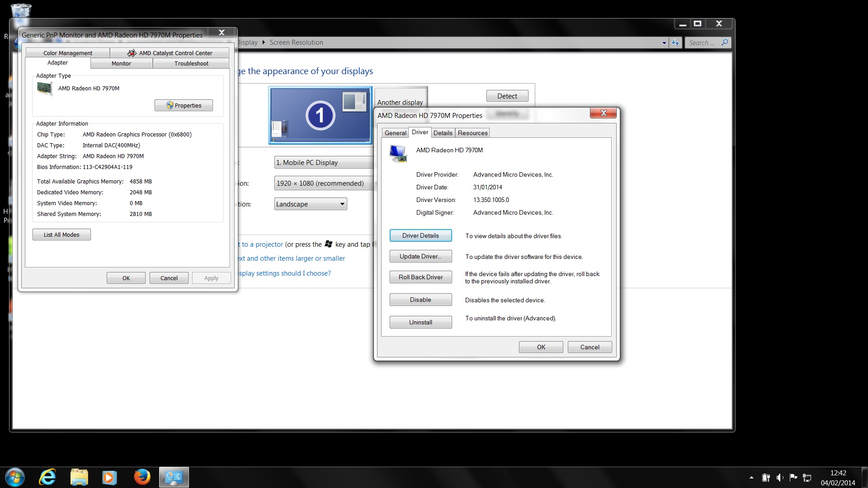Open the network connection tray icon
The width and height of the screenshot is (868, 488).
(x=807, y=478)
